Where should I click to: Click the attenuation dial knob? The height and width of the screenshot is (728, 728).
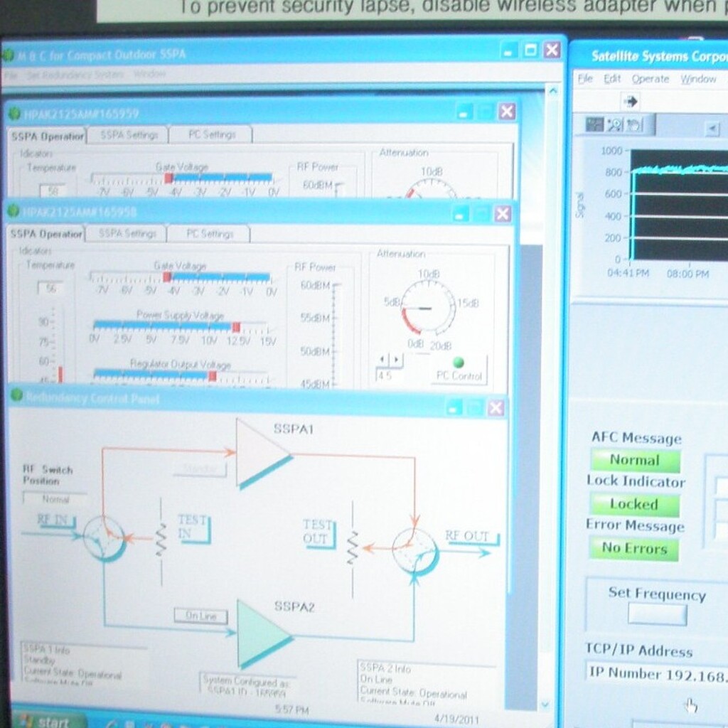coord(428,307)
